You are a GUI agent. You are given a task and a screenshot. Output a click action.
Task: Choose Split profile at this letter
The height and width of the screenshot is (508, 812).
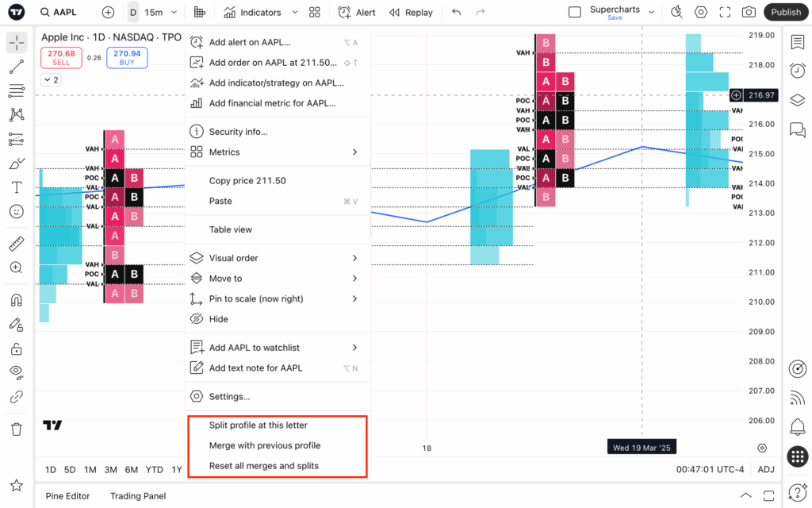[258, 425]
